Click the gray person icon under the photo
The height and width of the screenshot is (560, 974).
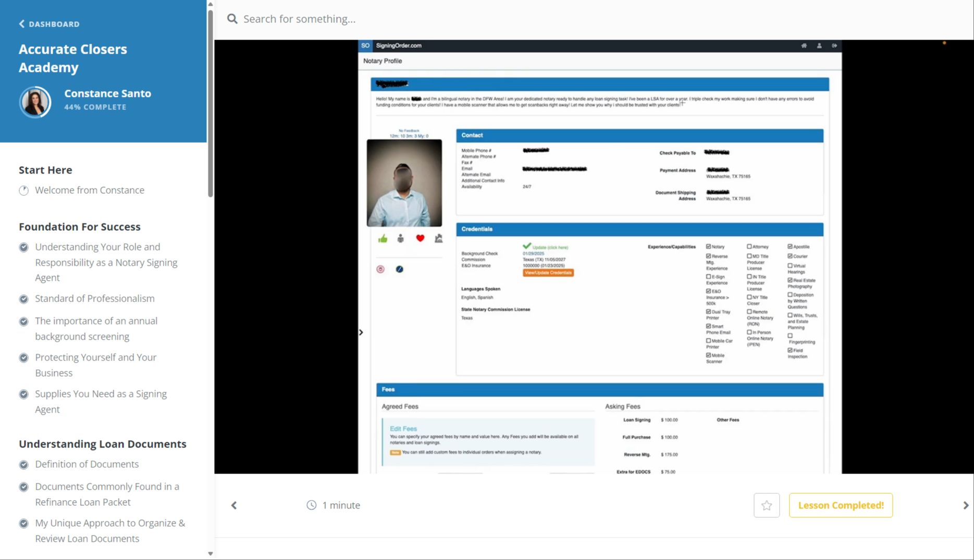[400, 239]
